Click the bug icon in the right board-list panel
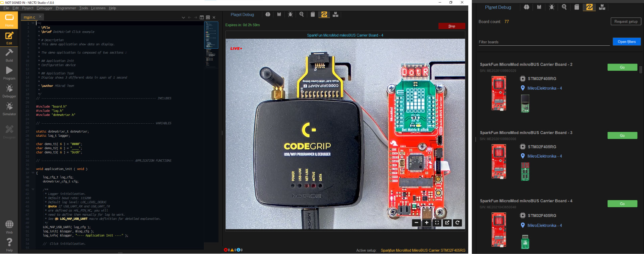 552,7
